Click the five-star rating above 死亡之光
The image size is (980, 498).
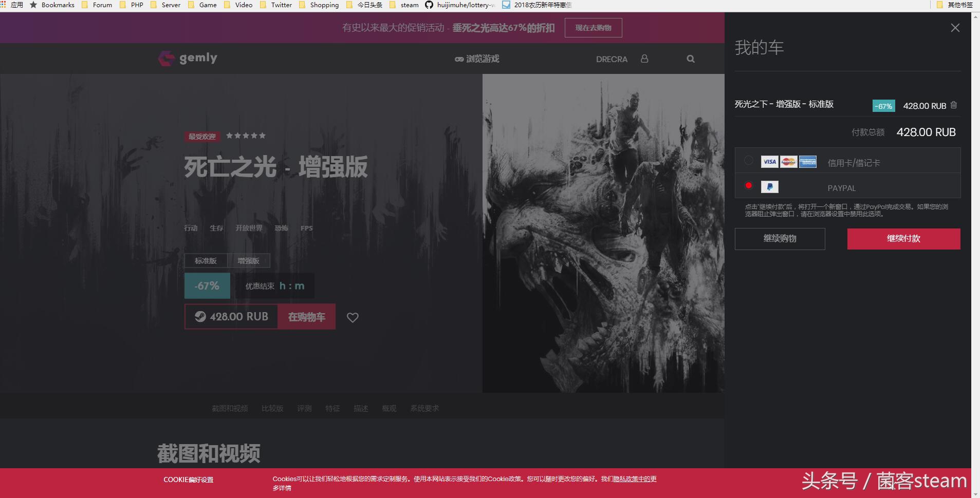point(246,135)
